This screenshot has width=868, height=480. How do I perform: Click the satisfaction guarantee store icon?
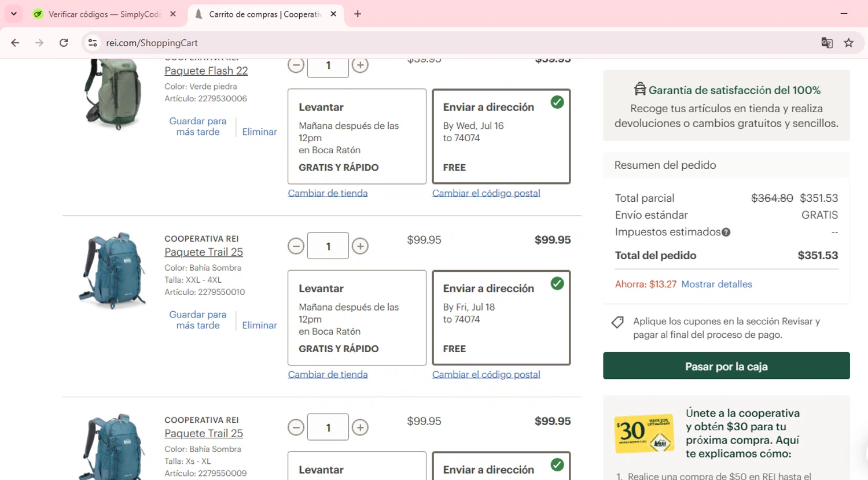pyautogui.click(x=639, y=89)
